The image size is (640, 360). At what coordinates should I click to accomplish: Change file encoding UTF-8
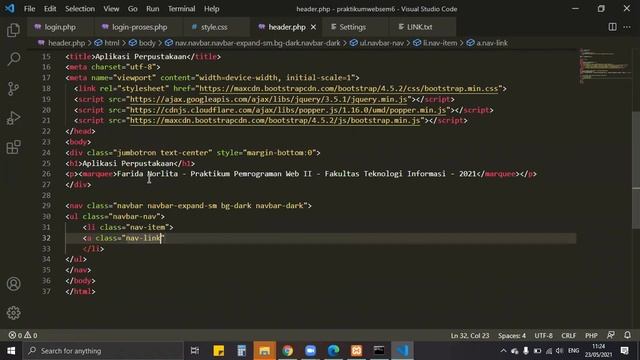tap(543, 336)
